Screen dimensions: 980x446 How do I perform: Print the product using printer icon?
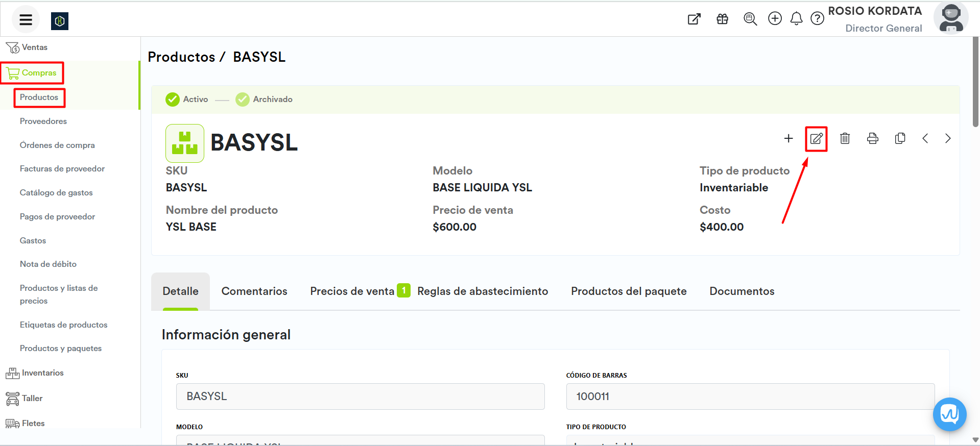pos(872,138)
